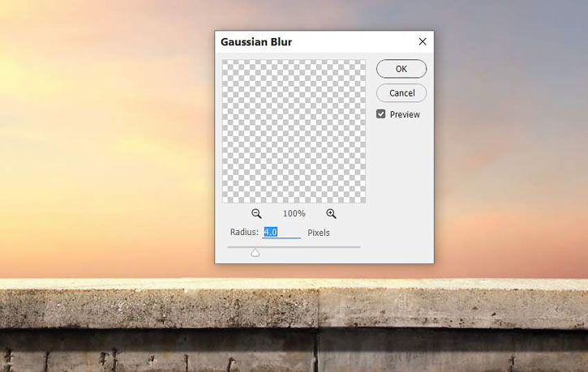Screen dimensions: 588x372
Task: Toggle the Preview checkbox
Action: tap(380, 114)
